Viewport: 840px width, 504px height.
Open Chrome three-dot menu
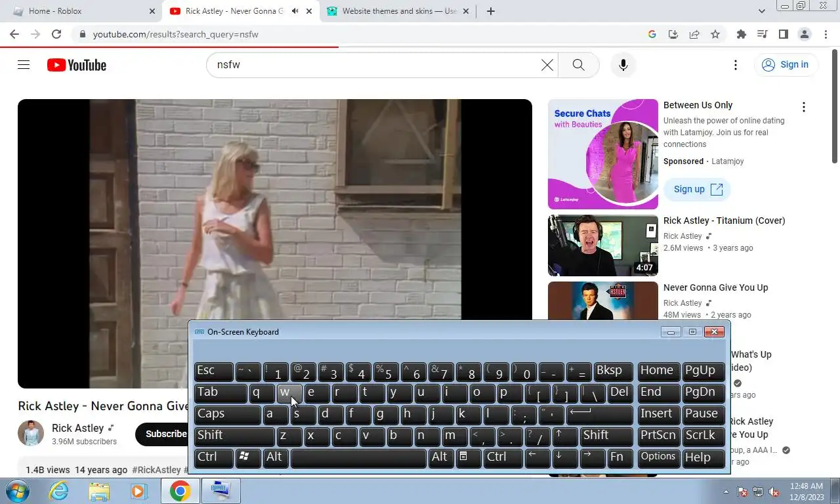[826, 34]
